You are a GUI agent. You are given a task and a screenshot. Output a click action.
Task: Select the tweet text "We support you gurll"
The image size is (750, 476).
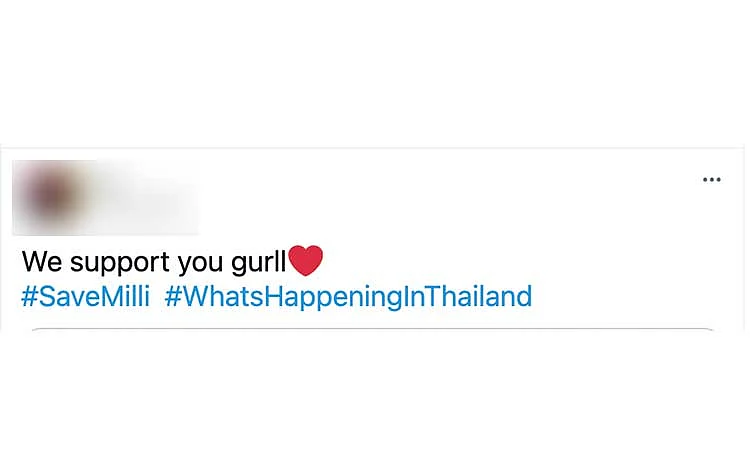(x=154, y=262)
